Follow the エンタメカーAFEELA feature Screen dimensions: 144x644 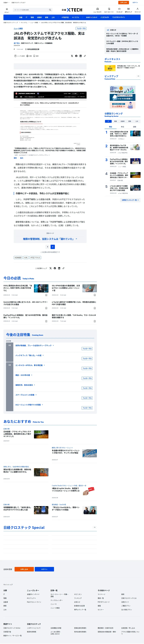[87, 368]
